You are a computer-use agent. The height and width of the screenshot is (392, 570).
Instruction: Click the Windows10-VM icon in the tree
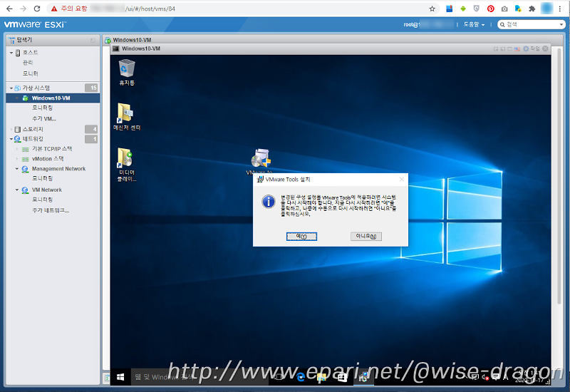tap(26, 98)
